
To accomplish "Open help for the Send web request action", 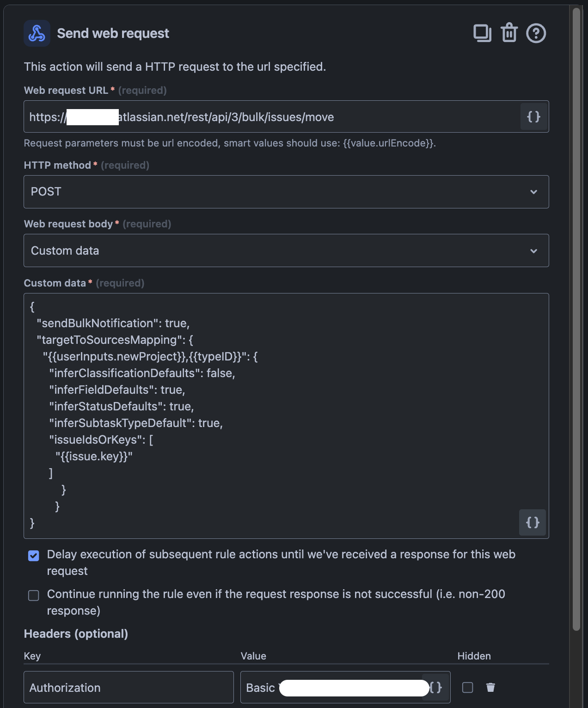I will point(536,33).
